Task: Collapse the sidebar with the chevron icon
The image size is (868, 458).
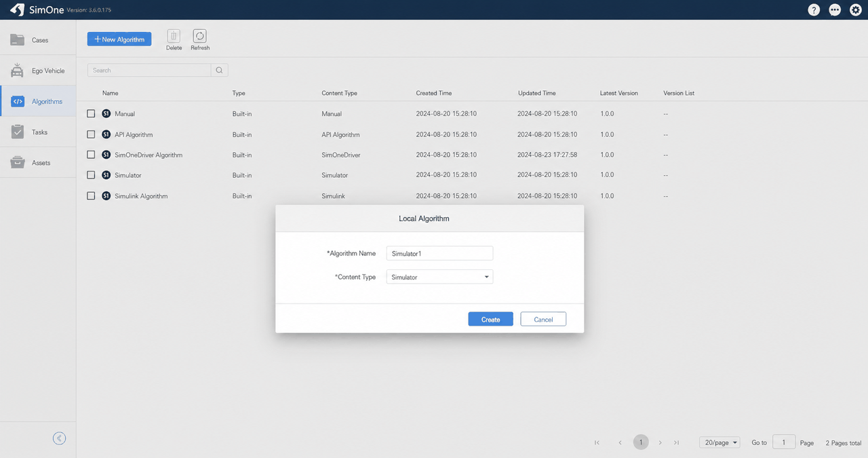Action: tap(59, 438)
